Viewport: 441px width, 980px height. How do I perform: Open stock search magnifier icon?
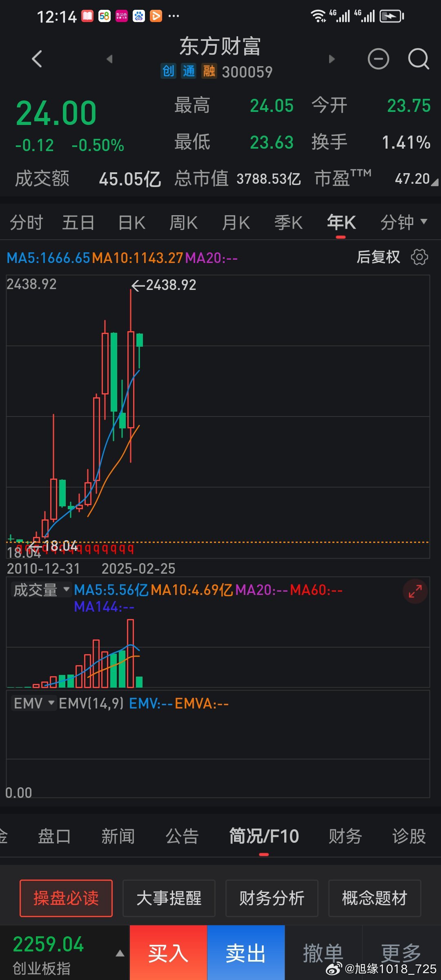tap(419, 59)
